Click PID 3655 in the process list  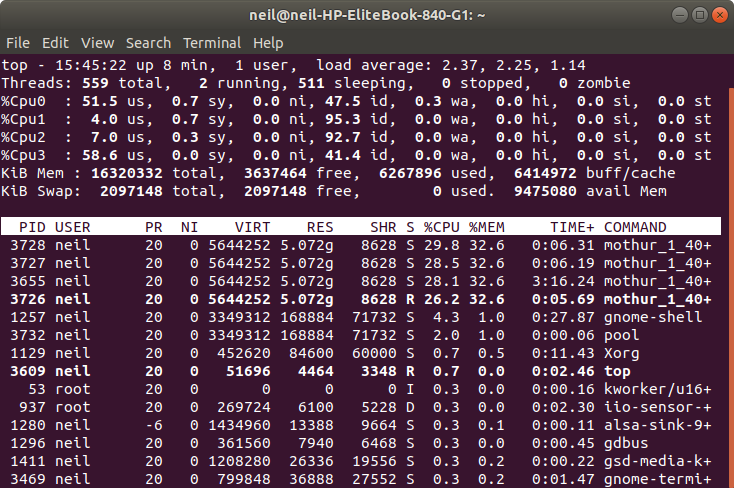pos(28,281)
